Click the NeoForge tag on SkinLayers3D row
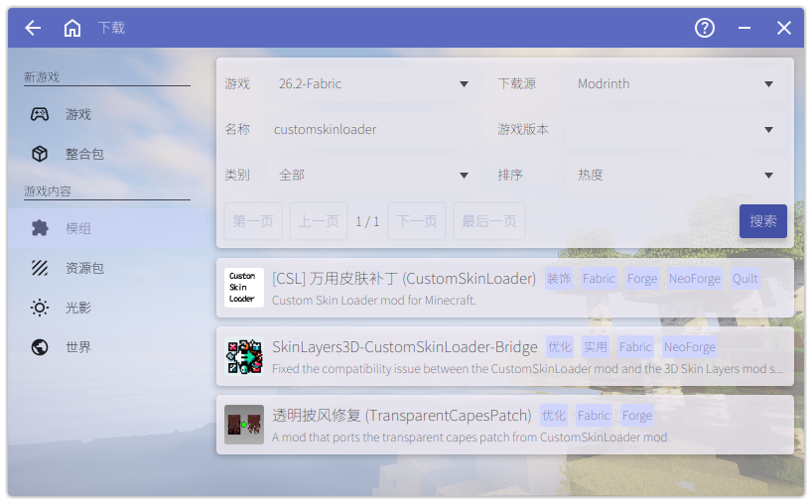Viewport: 812px width, 504px height. [690, 346]
